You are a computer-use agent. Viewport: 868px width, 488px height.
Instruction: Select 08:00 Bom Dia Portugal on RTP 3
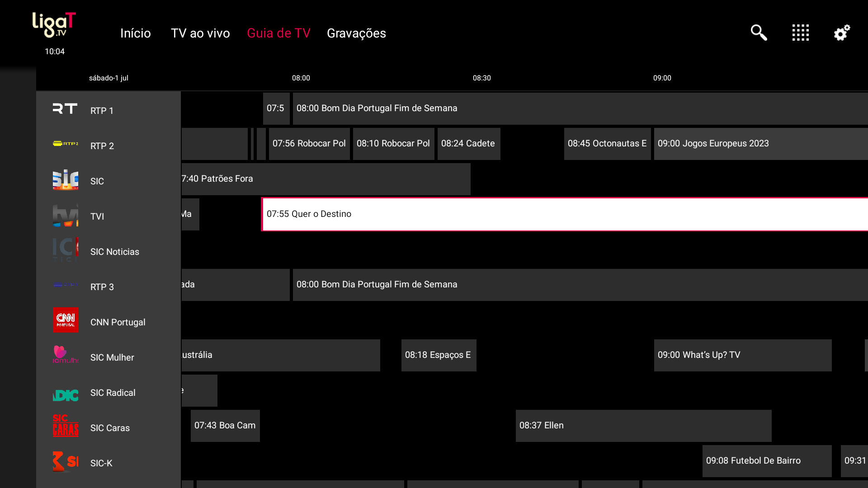coord(580,285)
